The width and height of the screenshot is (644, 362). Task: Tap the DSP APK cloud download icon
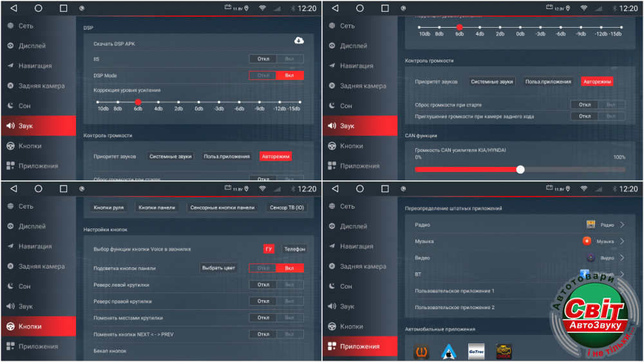click(299, 41)
